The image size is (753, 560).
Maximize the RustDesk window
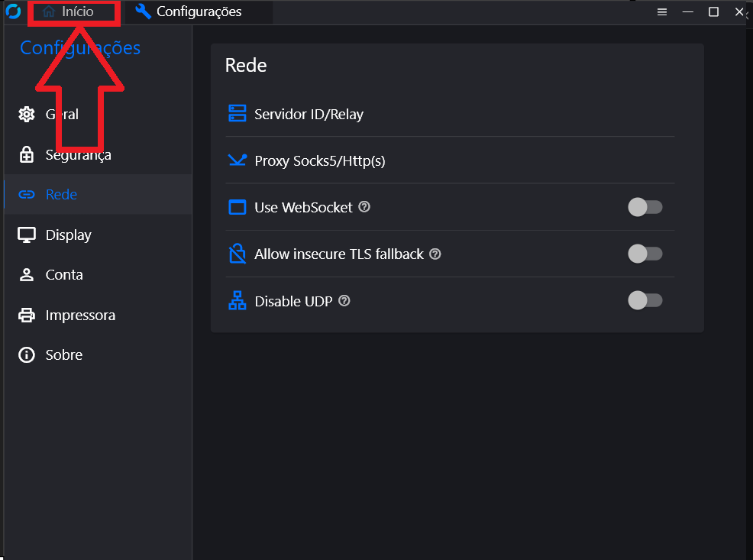(713, 12)
